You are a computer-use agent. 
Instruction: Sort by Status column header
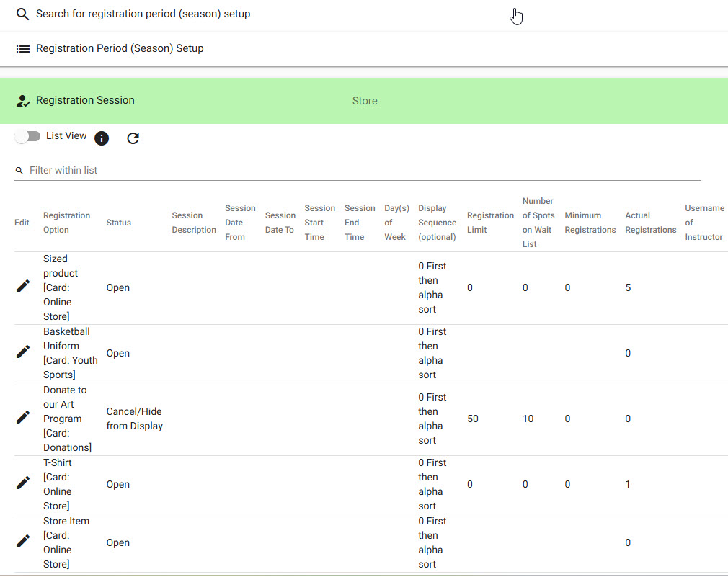point(118,223)
